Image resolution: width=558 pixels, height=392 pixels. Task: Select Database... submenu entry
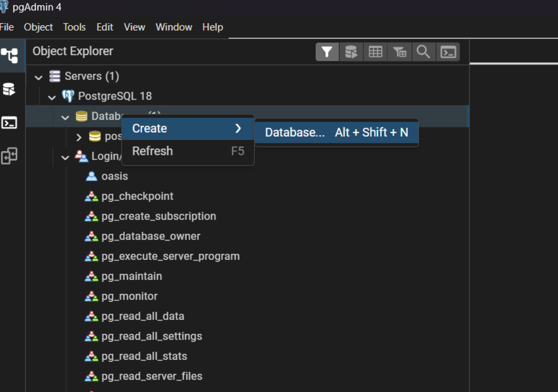336,133
